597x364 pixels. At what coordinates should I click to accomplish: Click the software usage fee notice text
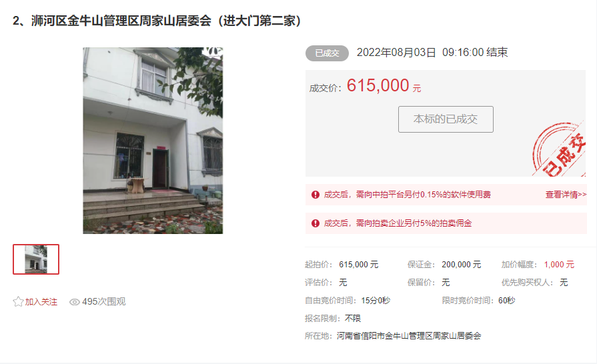click(407, 195)
